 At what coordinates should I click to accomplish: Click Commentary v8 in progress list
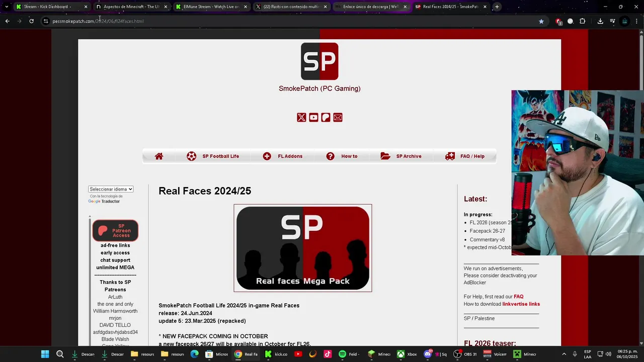(x=487, y=240)
